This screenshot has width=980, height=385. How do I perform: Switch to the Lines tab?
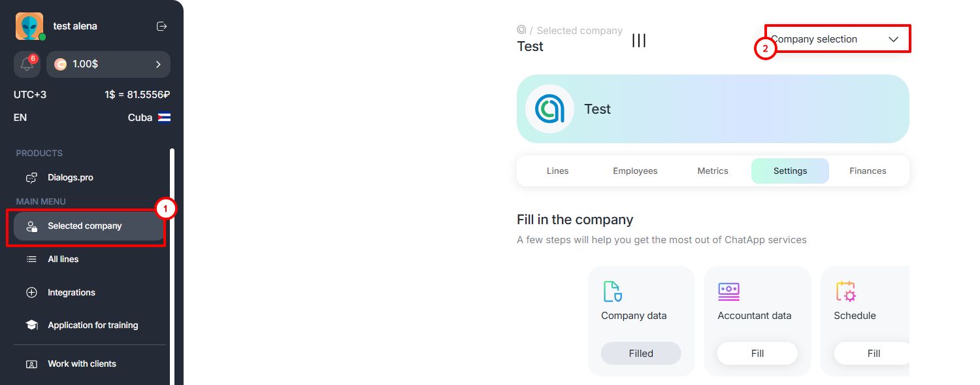[557, 171]
